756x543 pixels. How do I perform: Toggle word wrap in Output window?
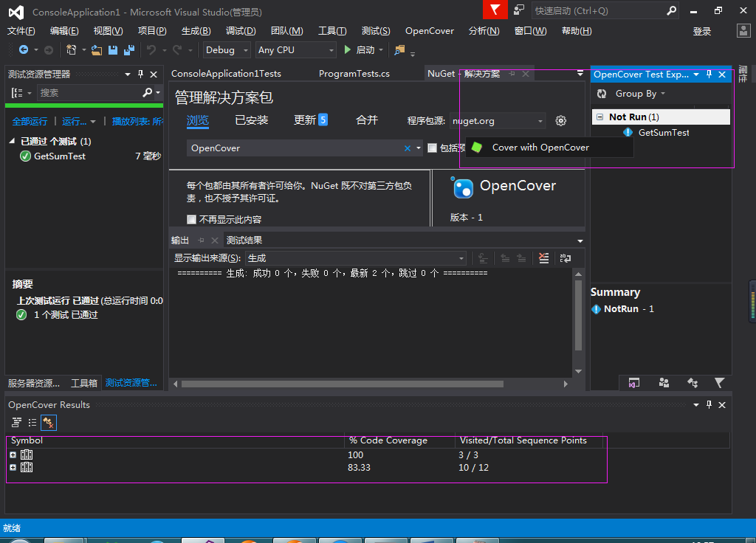566,258
